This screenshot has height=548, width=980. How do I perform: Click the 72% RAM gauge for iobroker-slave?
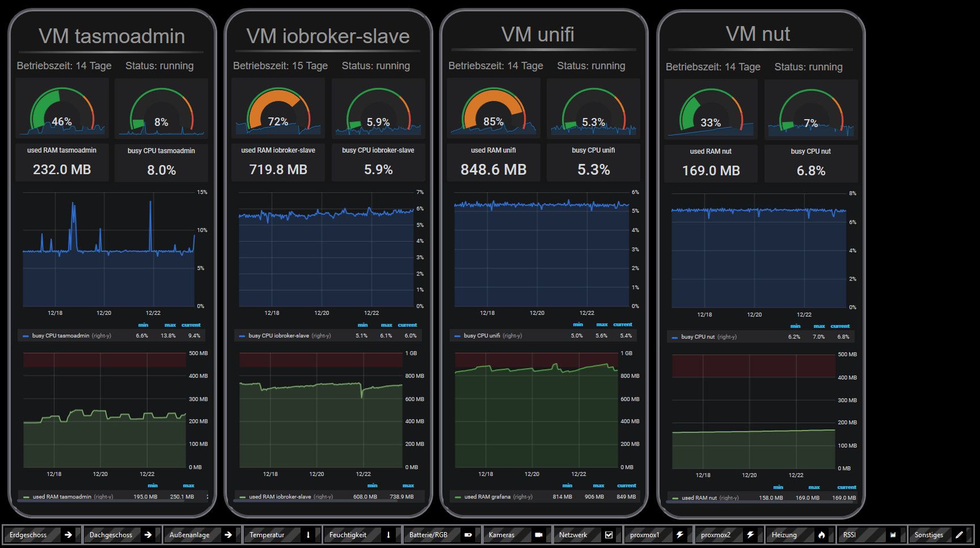click(x=278, y=109)
